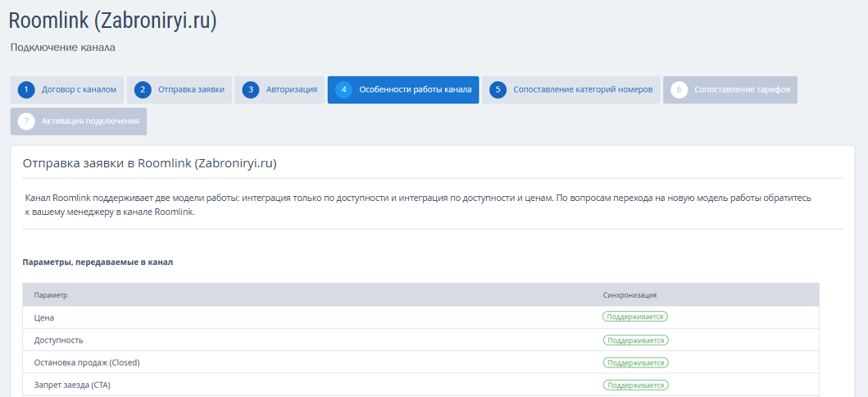Click the number 2 step badge
This screenshot has height=397, width=868.
(143, 90)
